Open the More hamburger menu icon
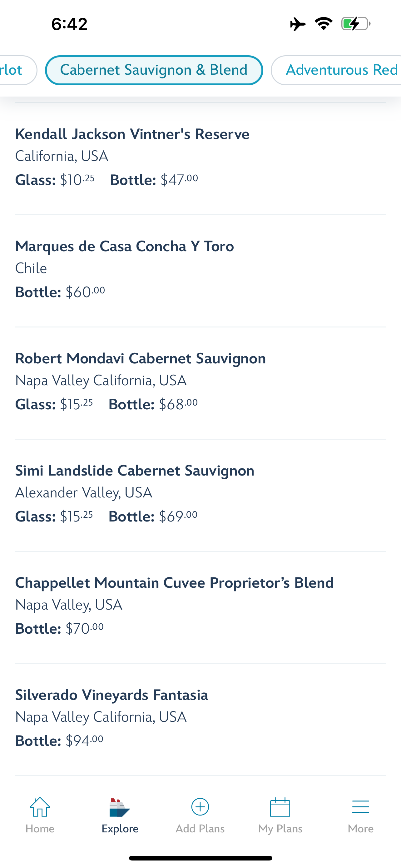The image size is (401, 868). coord(360,807)
